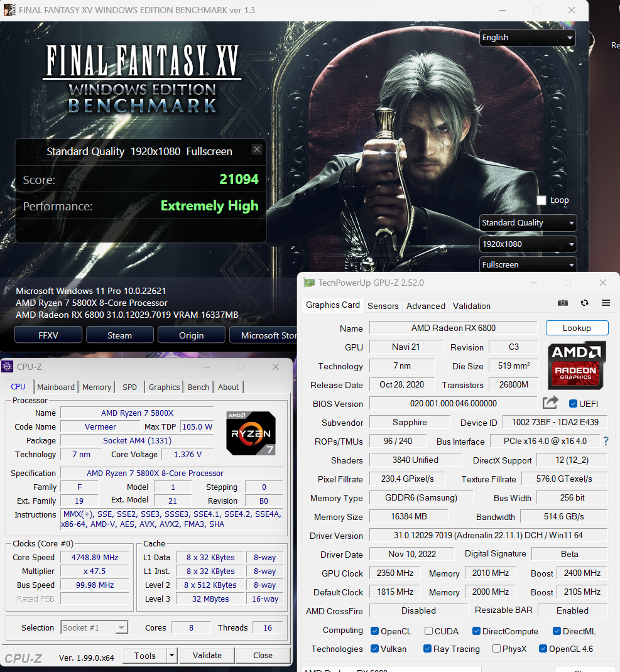Open the English language dropdown

528,38
